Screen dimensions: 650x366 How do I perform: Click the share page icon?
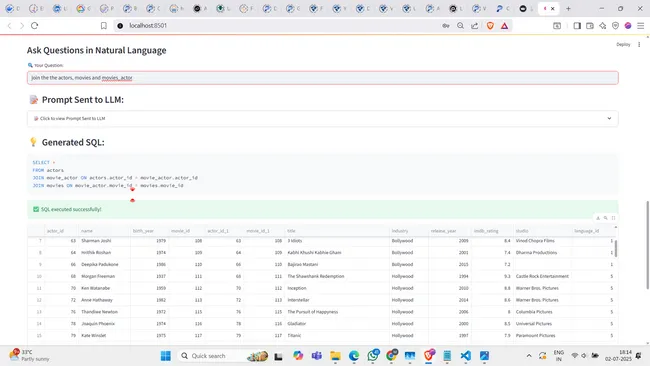(x=475, y=26)
